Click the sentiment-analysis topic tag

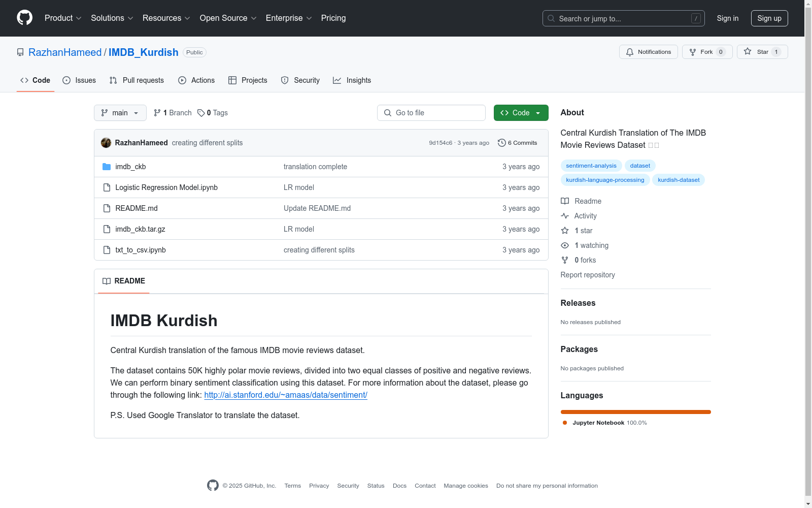(591, 166)
